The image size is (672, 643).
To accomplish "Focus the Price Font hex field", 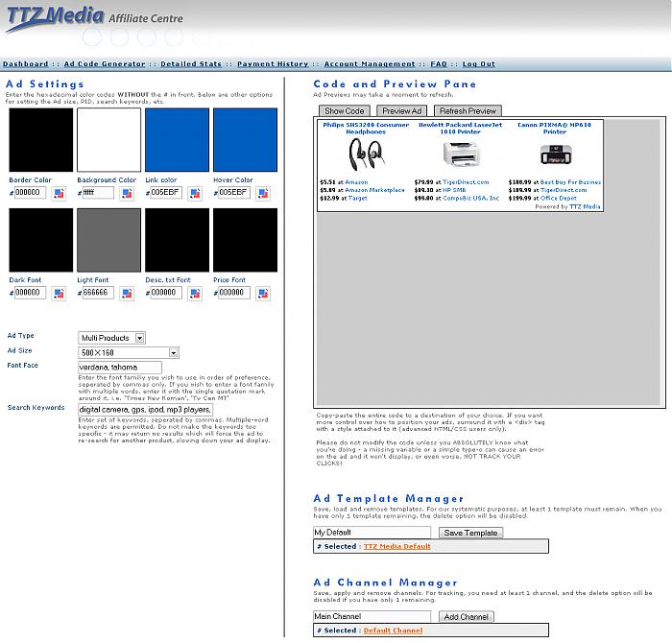I will [234, 293].
